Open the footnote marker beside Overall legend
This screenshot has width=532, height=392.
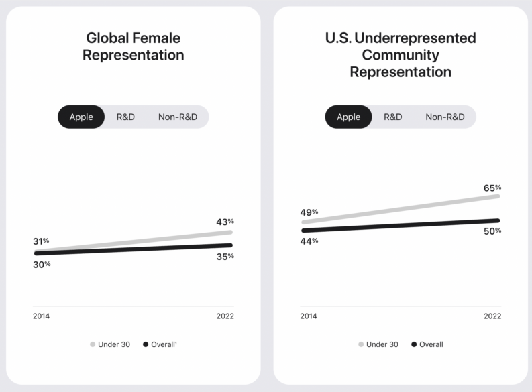tap(176, 342)
